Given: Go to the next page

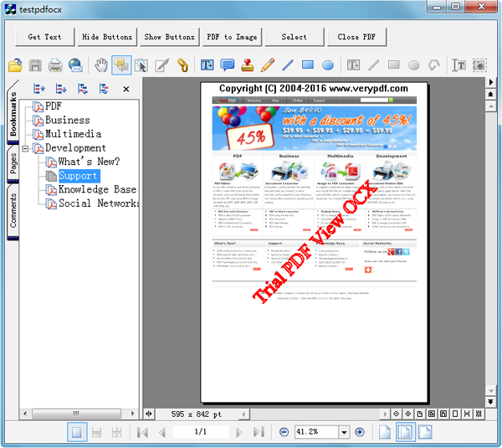Looking at the screenshot, I should [x=238, y=432].
